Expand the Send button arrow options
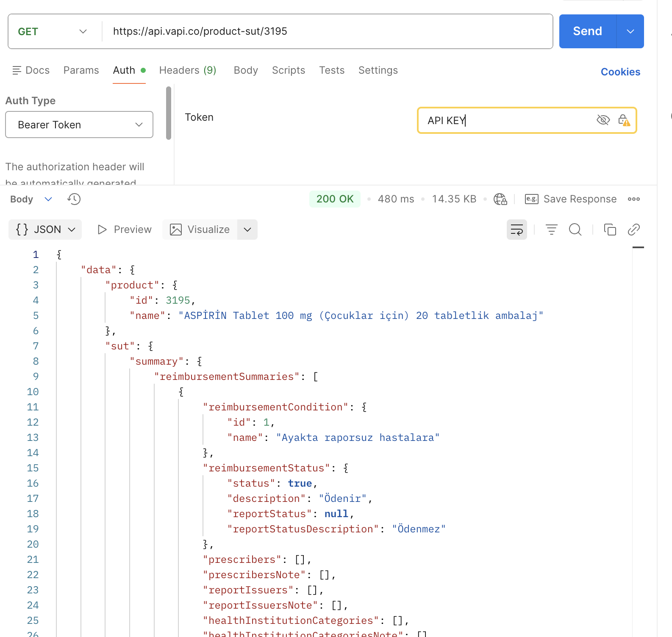Image resolution: width=672 pixels, height=637 pixels. [x=630, y=31]
